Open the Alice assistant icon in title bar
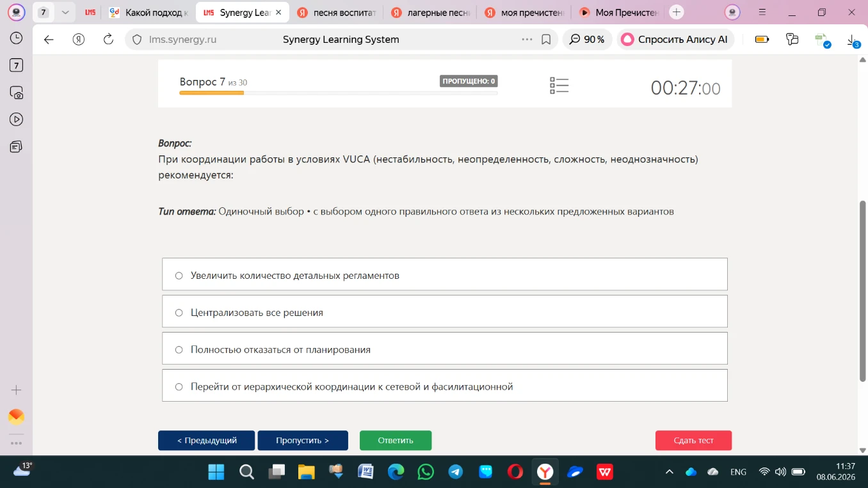This screenshot has width=868, height=488. click(x=732, y=12)
